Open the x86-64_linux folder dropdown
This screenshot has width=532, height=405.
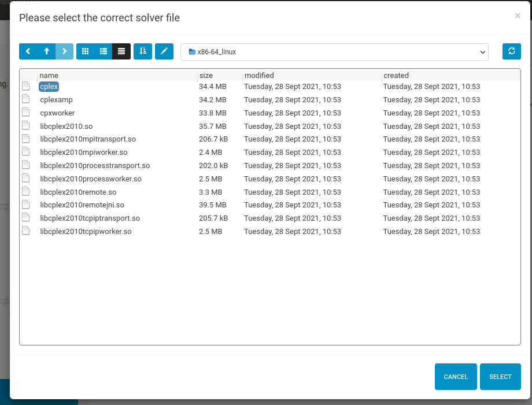click(x=334, y=52)
